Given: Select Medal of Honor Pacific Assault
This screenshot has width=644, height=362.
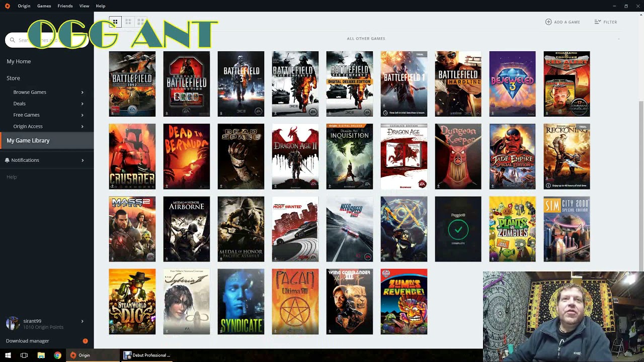Looking at the screenshot, I should (241, 229).
